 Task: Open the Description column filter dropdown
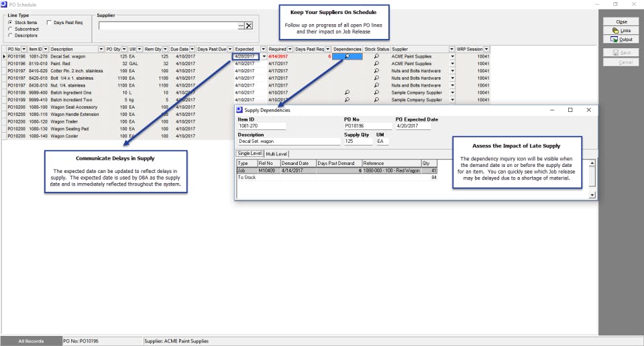coord(101,49)
